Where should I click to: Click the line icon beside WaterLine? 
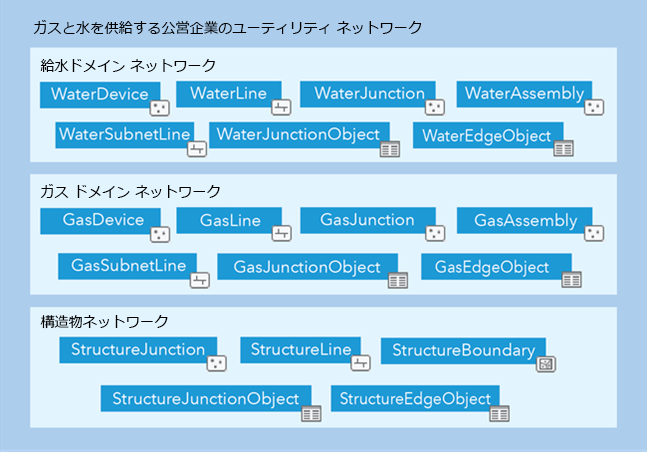pos(281,107)
